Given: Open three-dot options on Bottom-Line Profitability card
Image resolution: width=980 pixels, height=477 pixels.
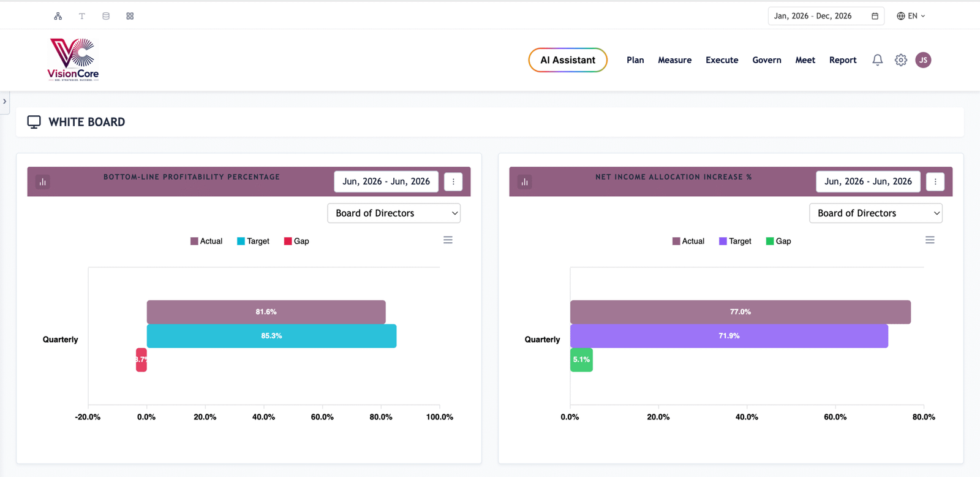Looking at the screenshot, I should tap(453, 181).
